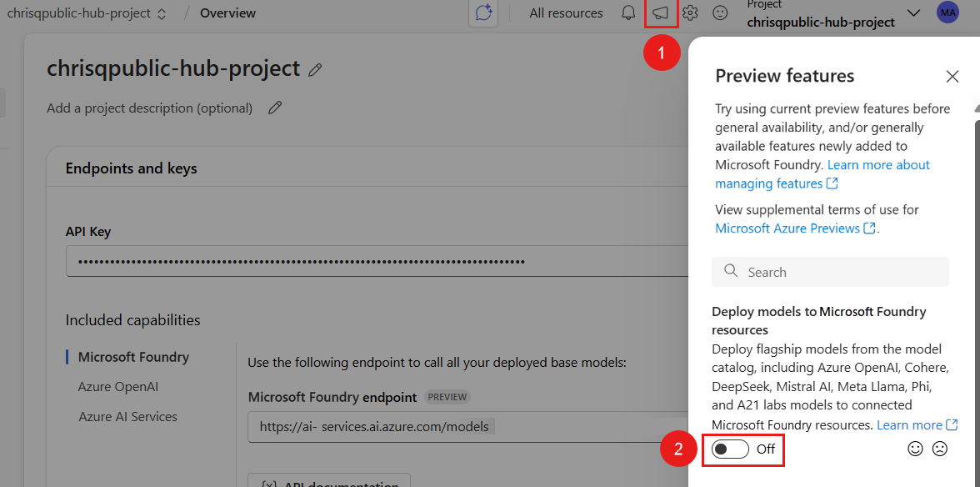
Task: Click the API documentation button
Action: pos(328,480)
